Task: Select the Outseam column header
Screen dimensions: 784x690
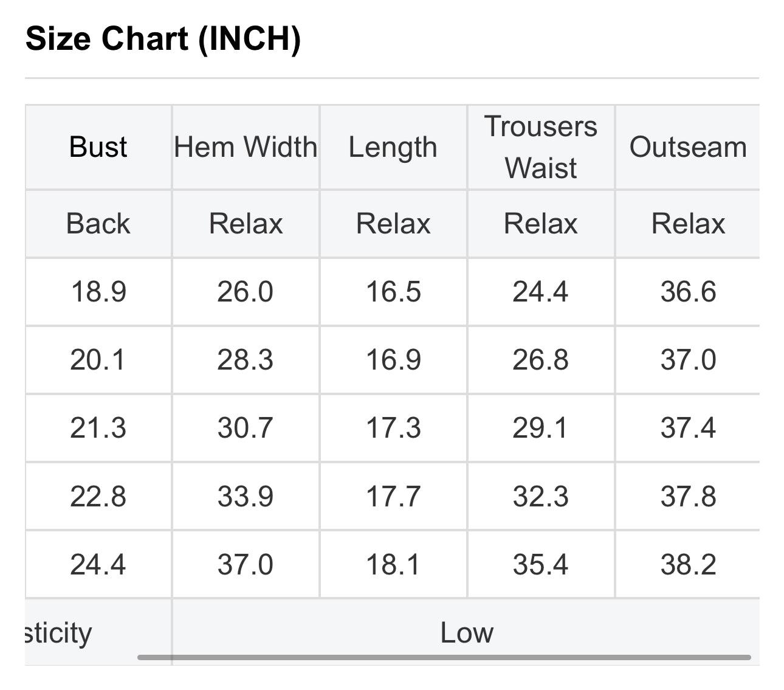Action: coord(688,147)
